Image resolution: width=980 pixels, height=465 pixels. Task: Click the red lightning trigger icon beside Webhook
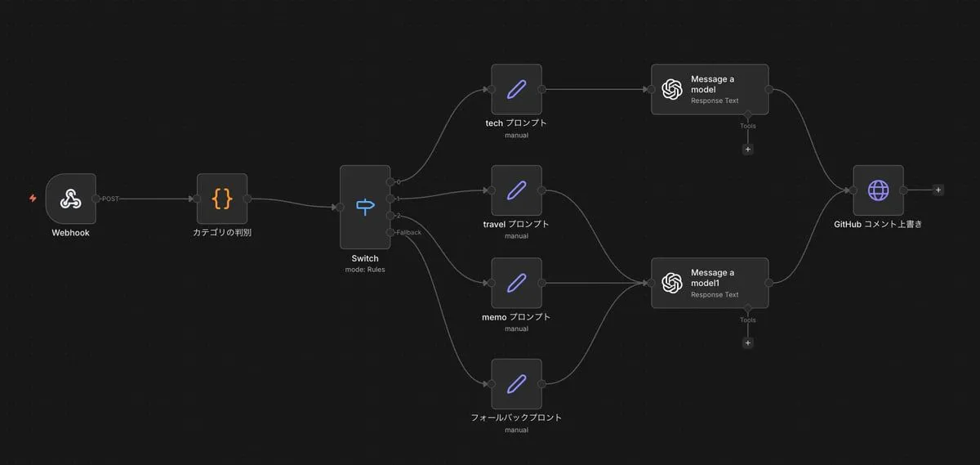click(x=33, y=198)
